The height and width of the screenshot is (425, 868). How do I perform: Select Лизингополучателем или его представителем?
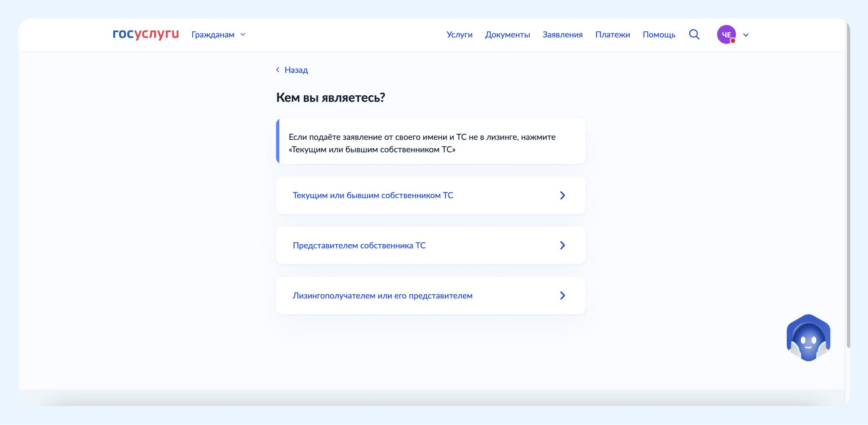click(x=382, y=295)
